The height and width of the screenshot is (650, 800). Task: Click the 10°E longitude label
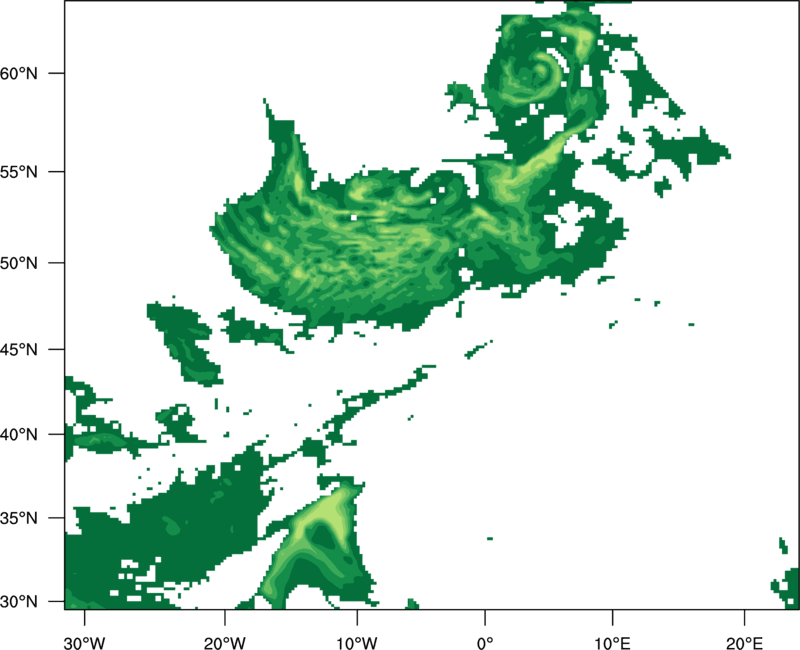612,643
